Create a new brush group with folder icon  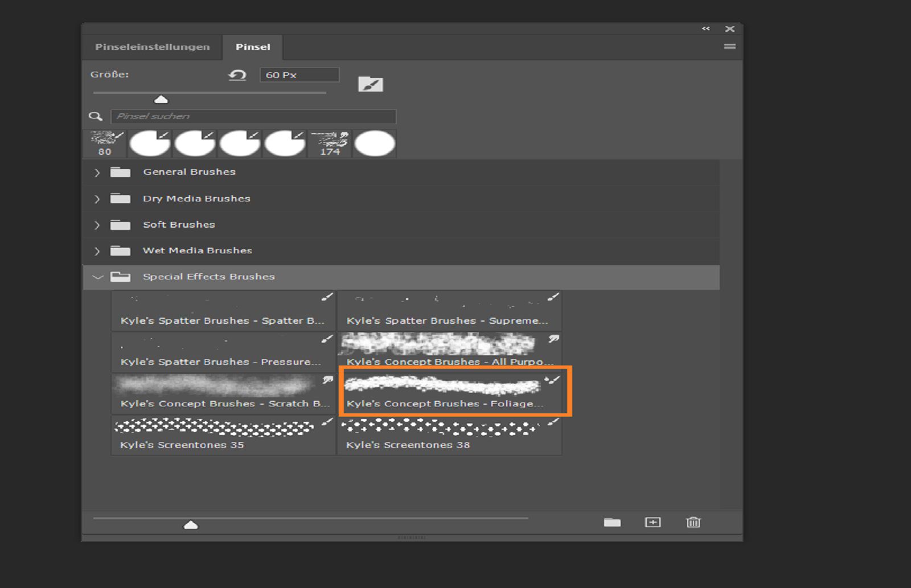click(x=612, y=522)
